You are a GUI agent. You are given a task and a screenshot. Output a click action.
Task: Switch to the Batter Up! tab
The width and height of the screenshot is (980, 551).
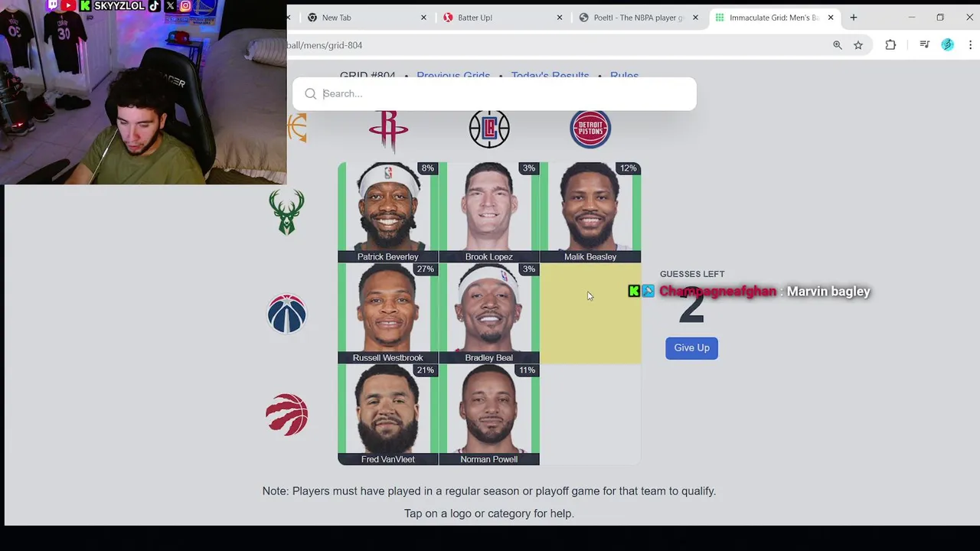501,18
